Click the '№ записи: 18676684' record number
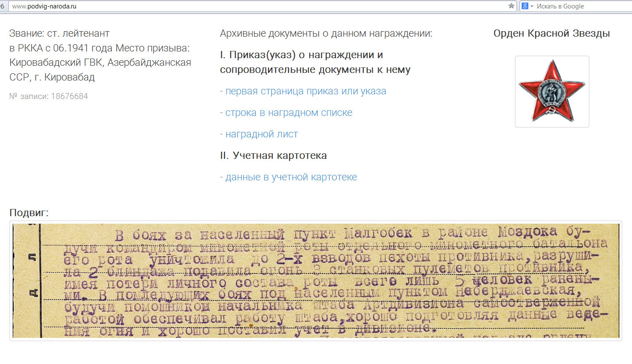The image size is (632, 364). [x=48, y=96]
